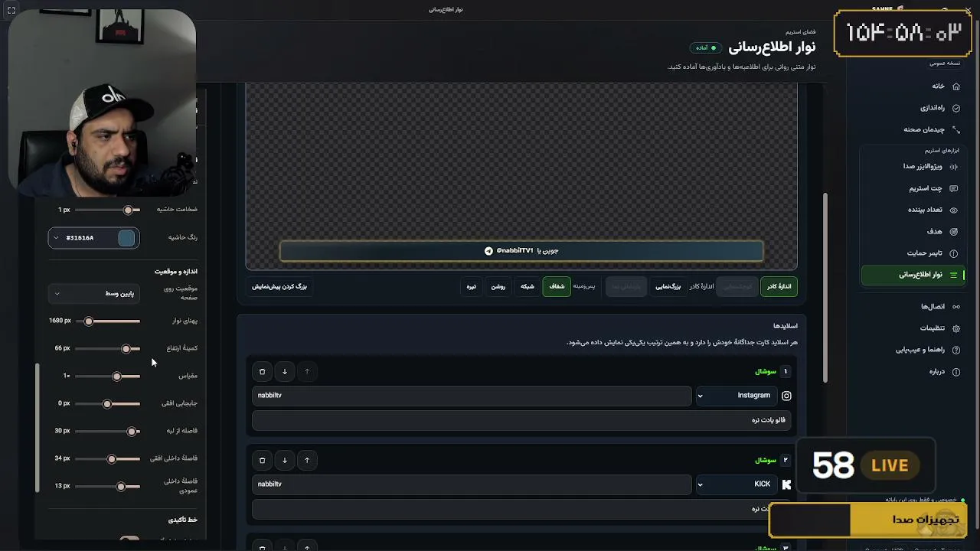Viewport: 980px width, 551px height.
Task: Open راهنما و عیب‌یابی help page
Action: tap(912, 350)
